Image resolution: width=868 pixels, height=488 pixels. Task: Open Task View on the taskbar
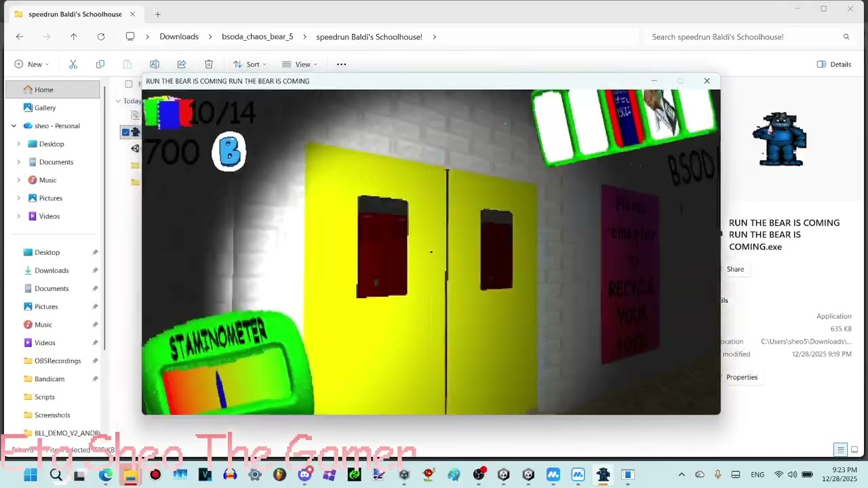(79, 475)
